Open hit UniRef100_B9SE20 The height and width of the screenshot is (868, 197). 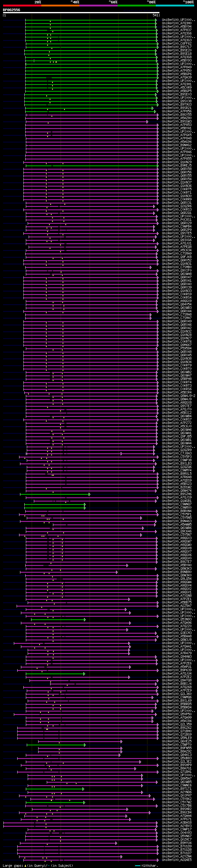pyautogui.click(x=177, y=50)
